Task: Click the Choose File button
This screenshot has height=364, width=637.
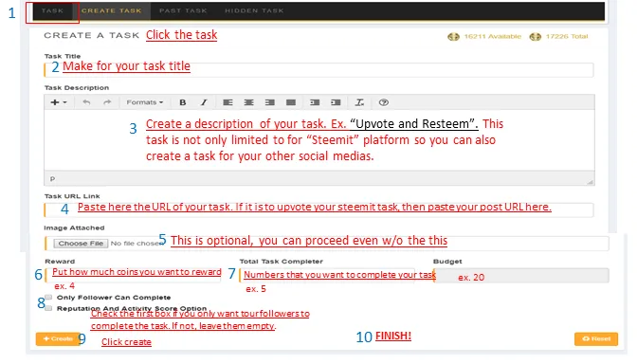Action: [x=81, y=244]
